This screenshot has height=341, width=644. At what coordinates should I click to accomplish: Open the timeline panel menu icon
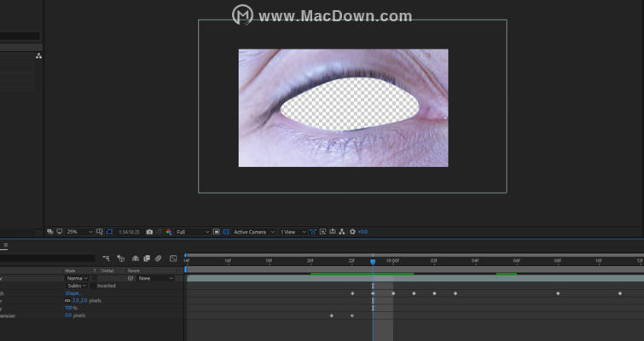click(x=5, y=245)
